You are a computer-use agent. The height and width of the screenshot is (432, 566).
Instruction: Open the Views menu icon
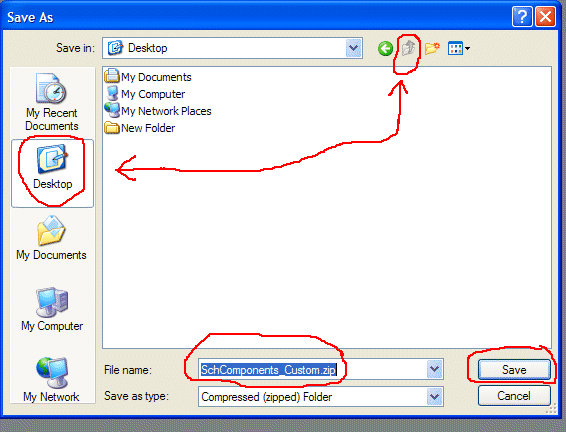pos(458,48)
